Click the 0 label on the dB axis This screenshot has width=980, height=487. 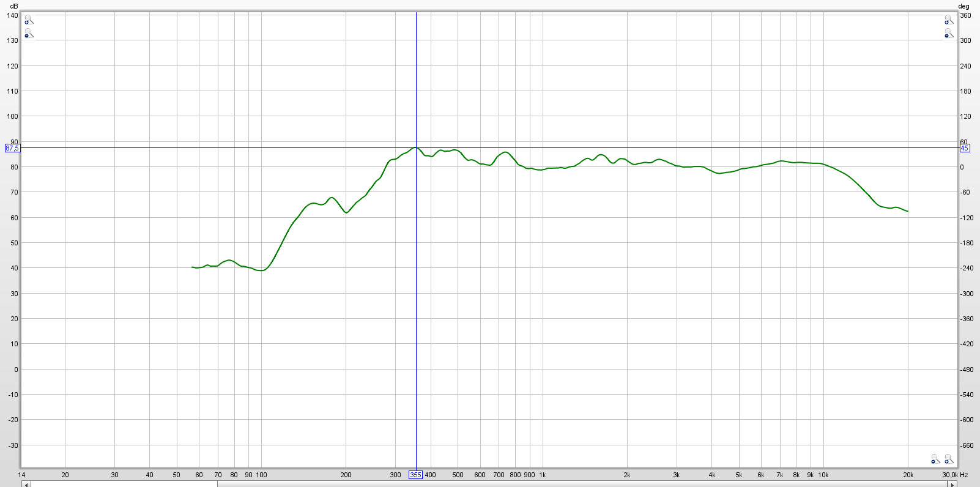click(16, 370)
